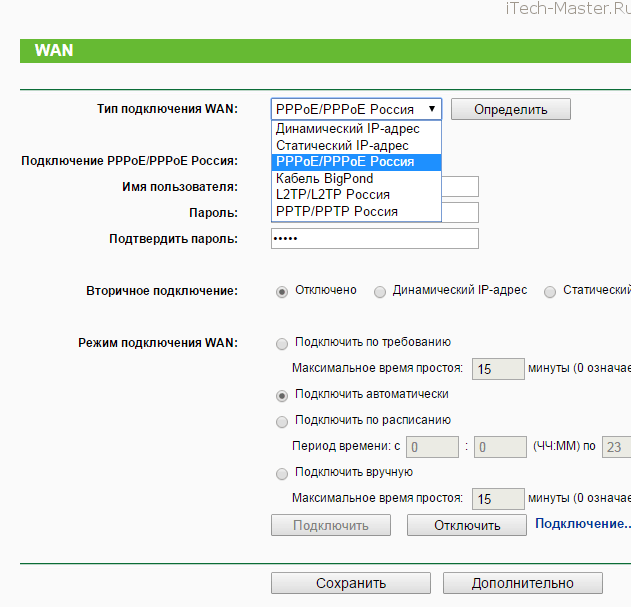Open 'Дополнительно' advanced settings button

(522, 583)
